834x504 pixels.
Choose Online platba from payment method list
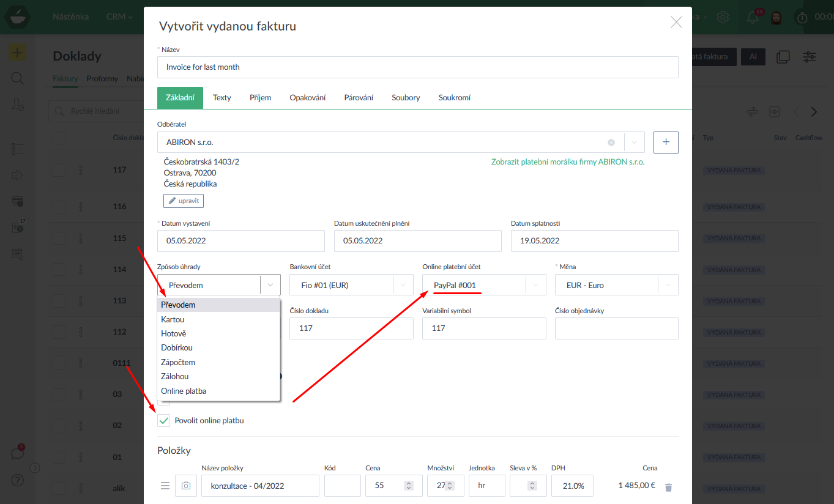tap(184, 391)
